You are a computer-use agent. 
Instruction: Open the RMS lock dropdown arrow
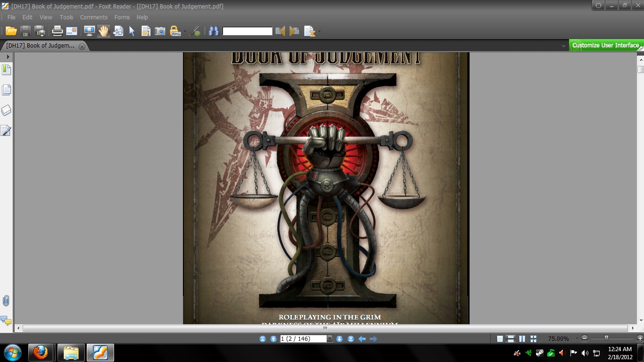185,32
